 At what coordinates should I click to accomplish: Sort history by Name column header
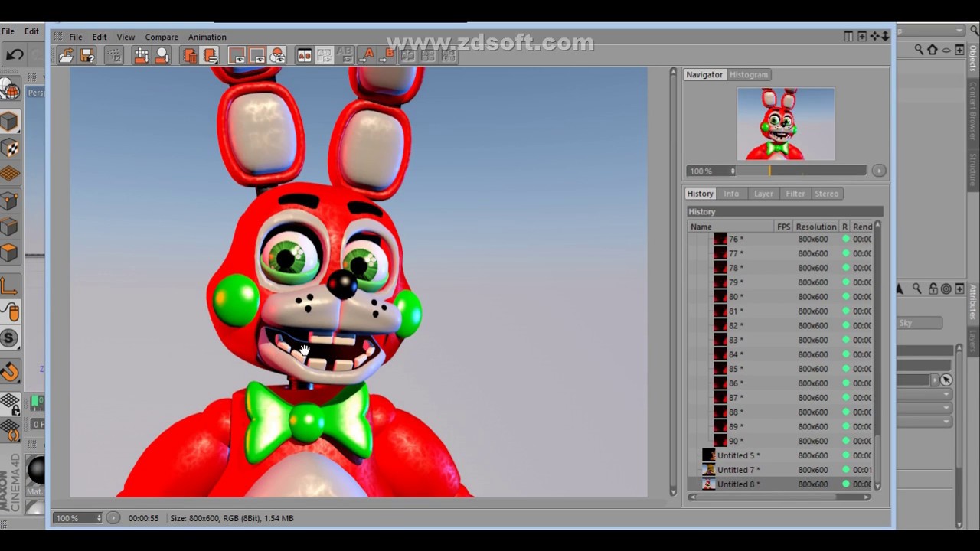pyautogui.click(x=731, y=227)
